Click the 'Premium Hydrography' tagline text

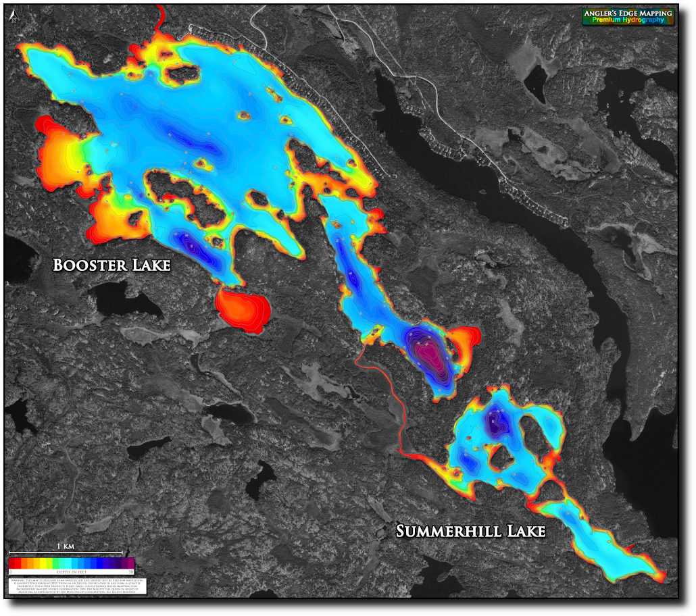coord(628,21)
